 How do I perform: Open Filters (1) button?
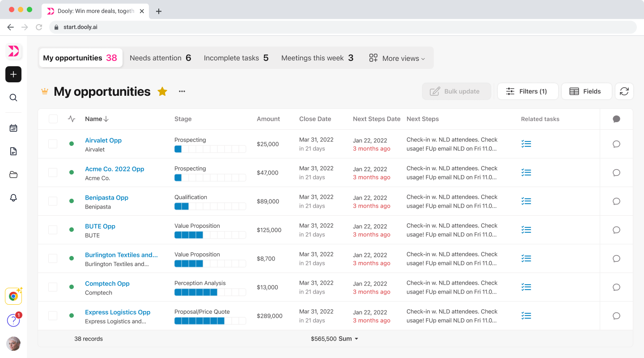pos(528,91)
